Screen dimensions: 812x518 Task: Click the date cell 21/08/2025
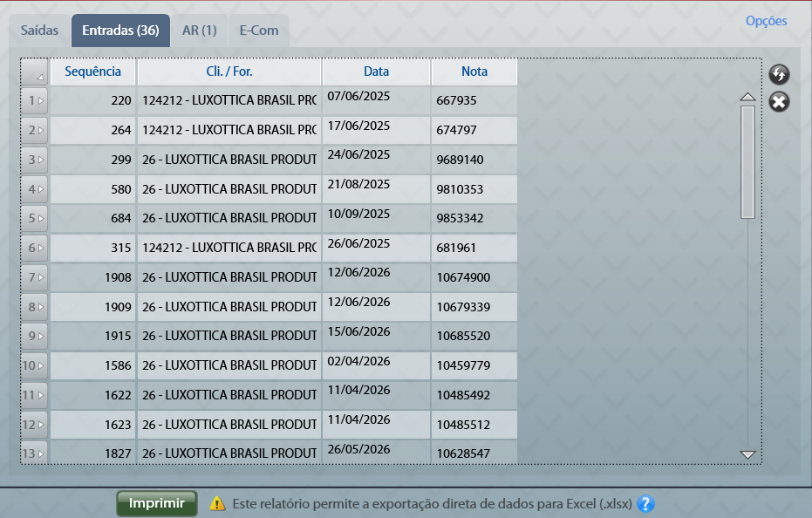tap(376, 189)
